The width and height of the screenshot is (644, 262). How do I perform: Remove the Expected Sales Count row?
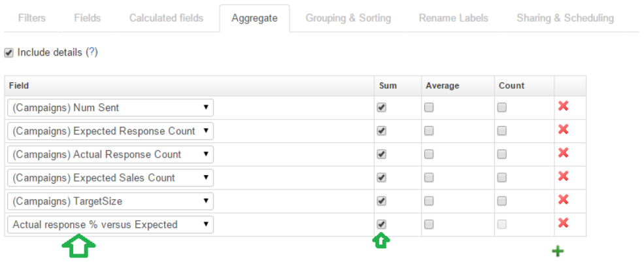(x=563, y=176)
